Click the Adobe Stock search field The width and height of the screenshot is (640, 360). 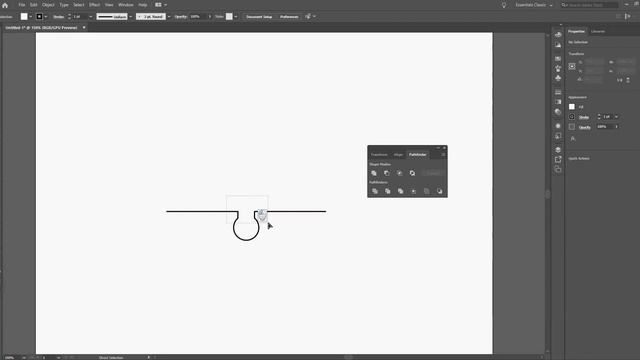click(x=589, y=5)
